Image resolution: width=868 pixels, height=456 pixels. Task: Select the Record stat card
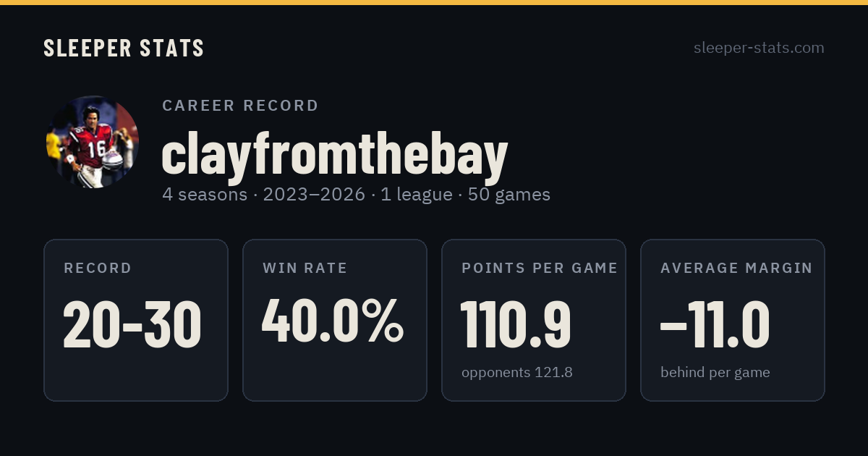pos(136,320)
